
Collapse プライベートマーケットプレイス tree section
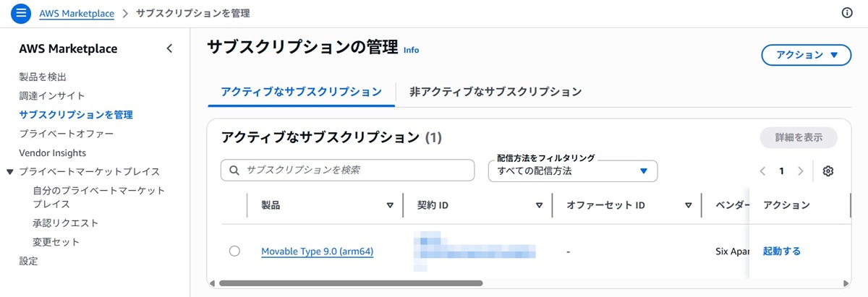pos(9,172)
